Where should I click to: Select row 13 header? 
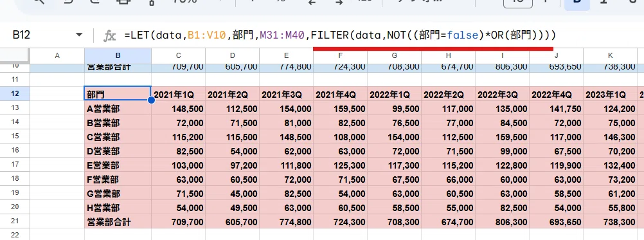coord(15,107)
